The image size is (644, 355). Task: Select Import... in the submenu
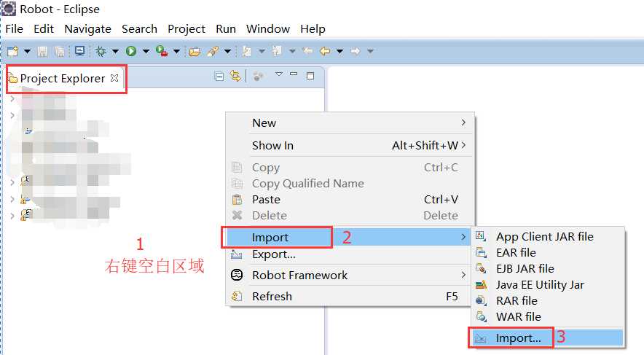pyautogui.click(x=548, y=338)
